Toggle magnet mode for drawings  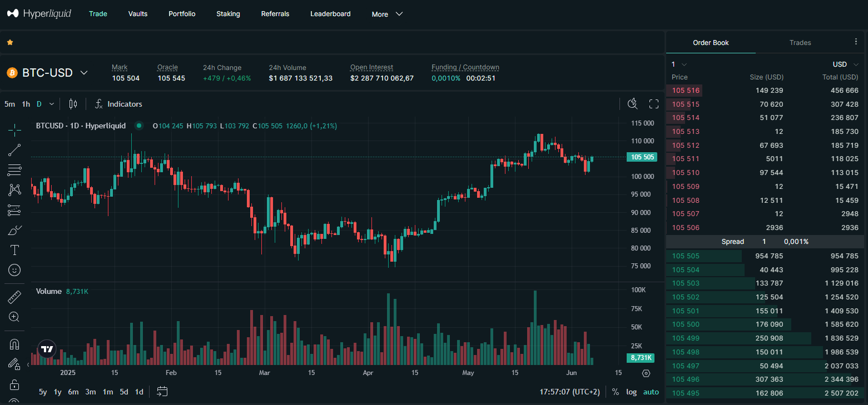point(15,344)
